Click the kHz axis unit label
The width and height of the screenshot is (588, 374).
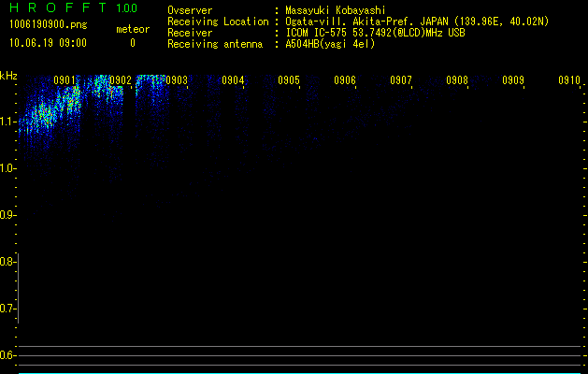pyautogui.click(x=8, y=76)
